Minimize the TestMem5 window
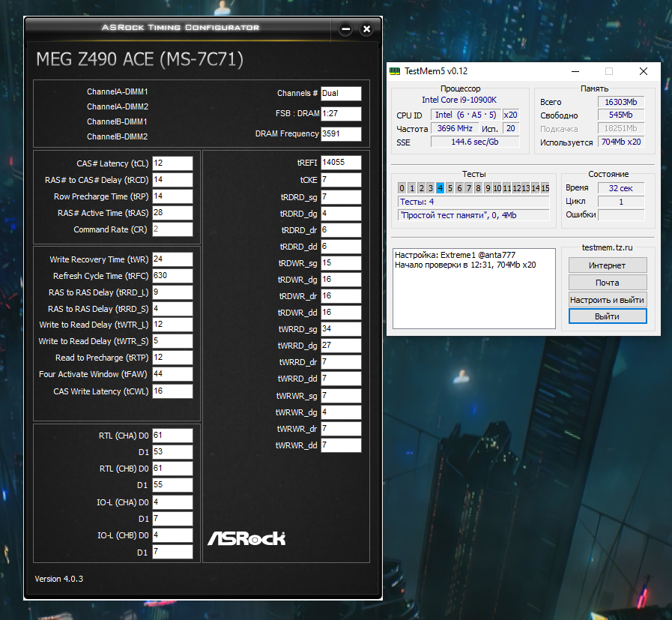 pyautogui.click(x=575, y=71)
